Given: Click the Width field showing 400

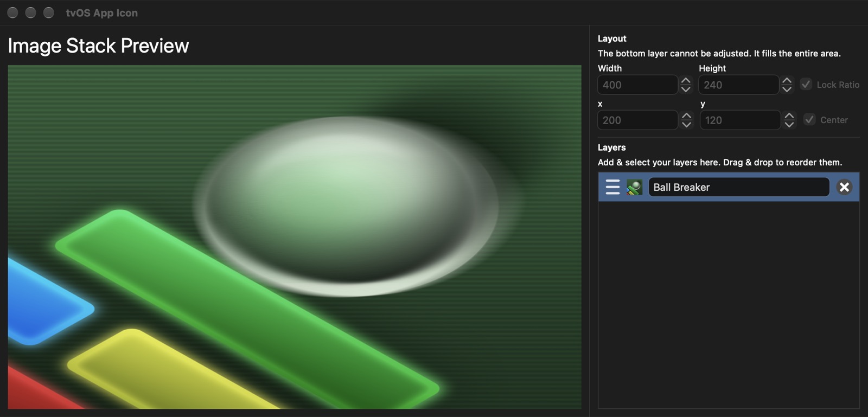Looking at the screenshot, I should point(637,85).
